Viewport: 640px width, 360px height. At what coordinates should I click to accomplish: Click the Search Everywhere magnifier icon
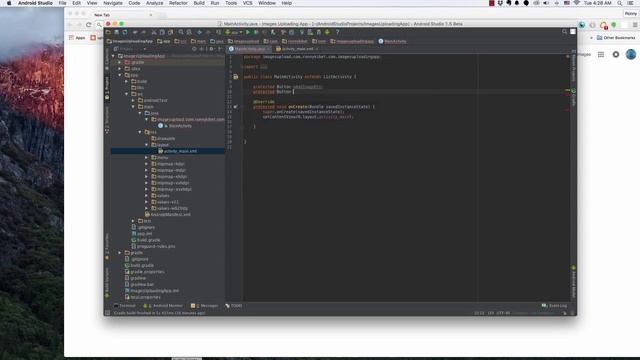click(564, 32)
